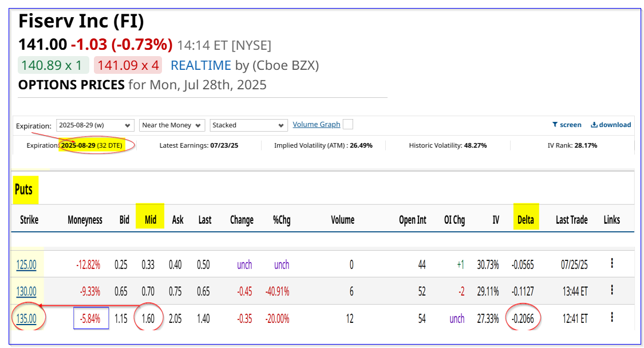Click the 2.05 ask price cell
The height and width of the screenshot is (348, 644).
pyautogui.click(x=175, y=318)
